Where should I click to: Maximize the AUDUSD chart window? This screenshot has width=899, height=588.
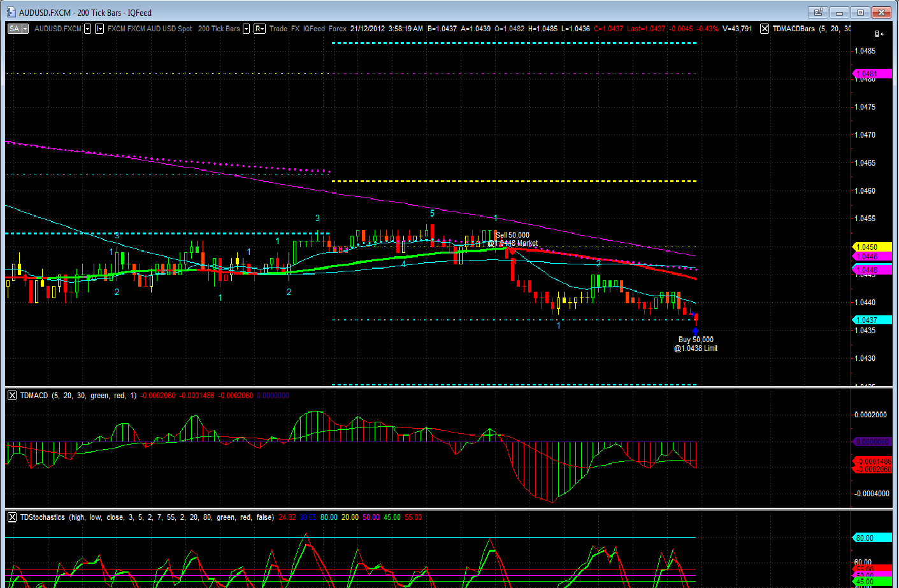tap(860, 12)
